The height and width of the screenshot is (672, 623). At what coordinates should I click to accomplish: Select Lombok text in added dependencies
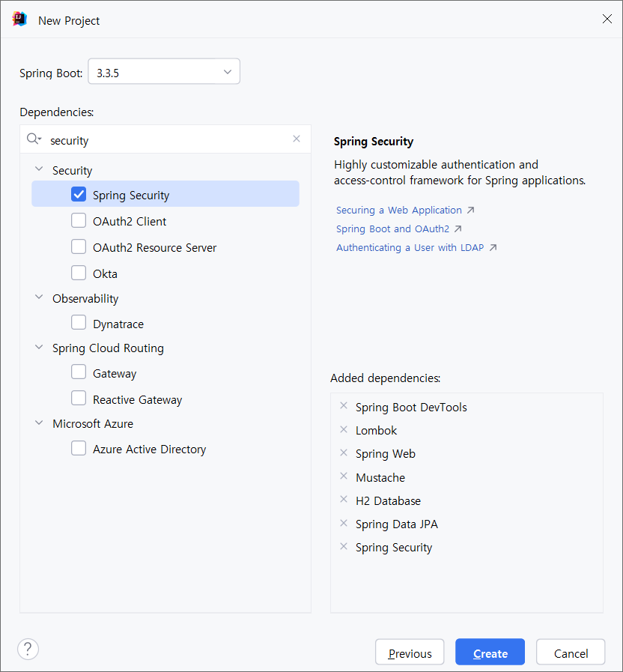[376, 430]
